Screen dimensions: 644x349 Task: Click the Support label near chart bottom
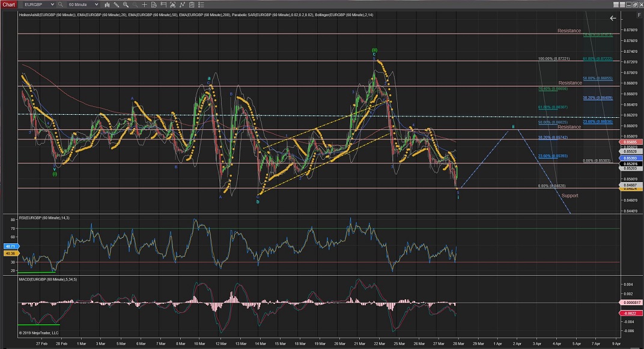[570, 195]
